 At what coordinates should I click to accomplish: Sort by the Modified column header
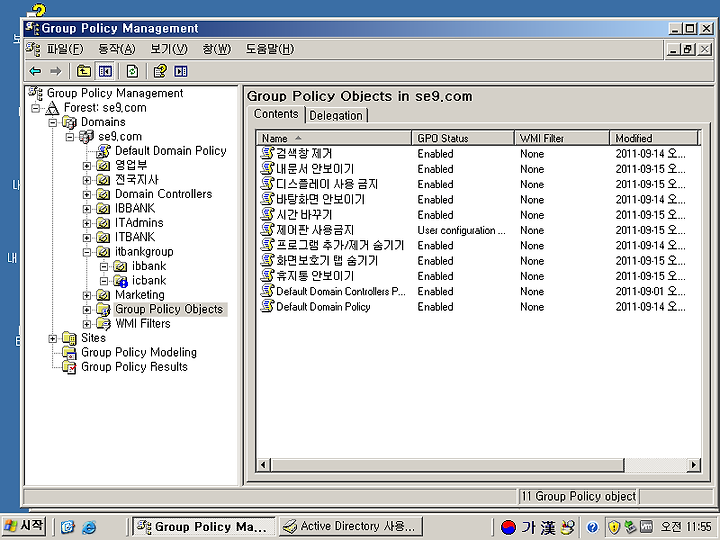[653, 138]
